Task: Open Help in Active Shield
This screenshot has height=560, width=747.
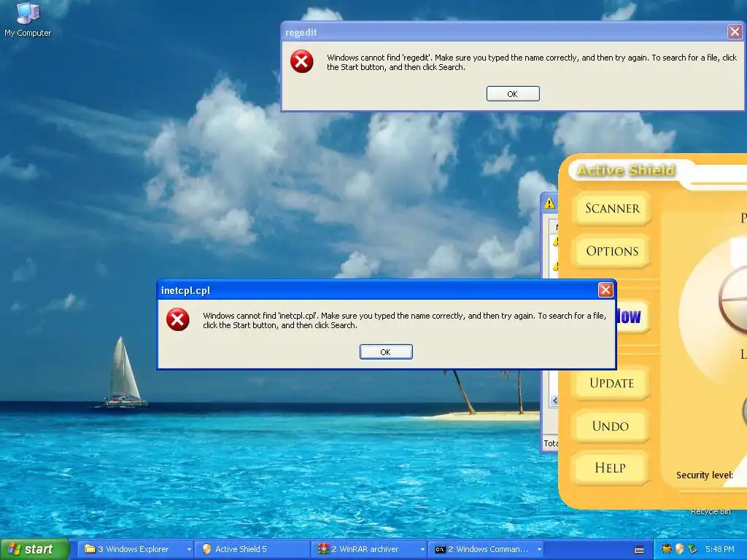Action: [612, 467]
